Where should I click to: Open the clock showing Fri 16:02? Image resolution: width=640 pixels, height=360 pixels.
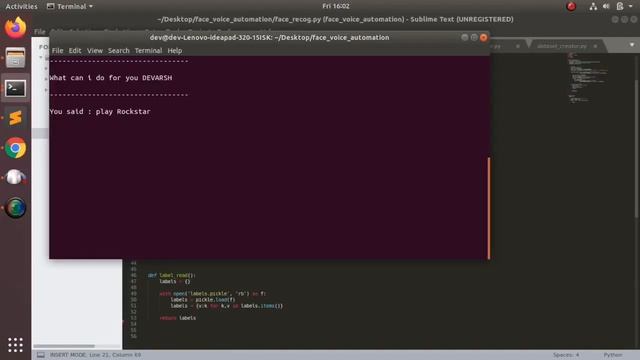(x=336, y=6)
